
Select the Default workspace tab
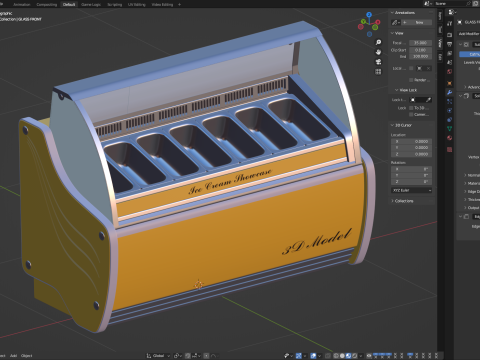[69, 4]
